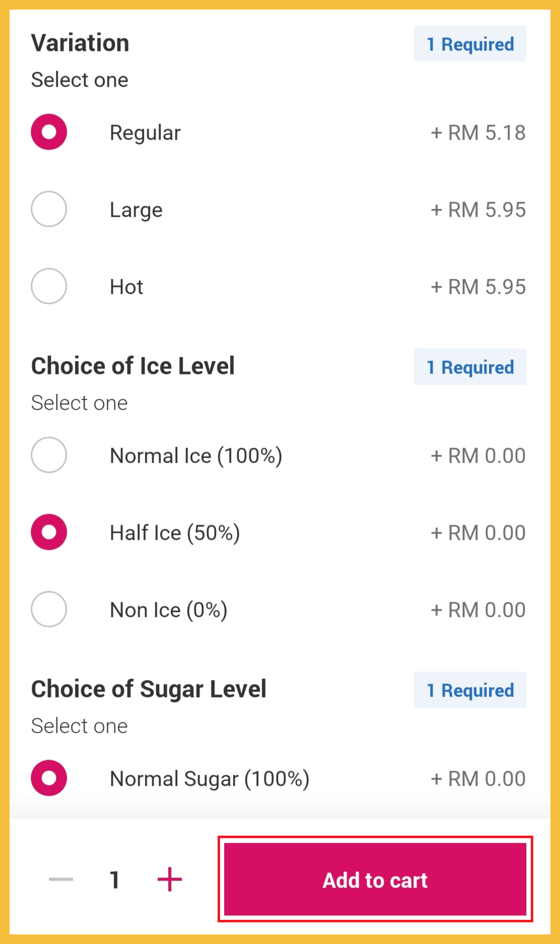Select the Regular variation radio button

(x=49, y=132)
